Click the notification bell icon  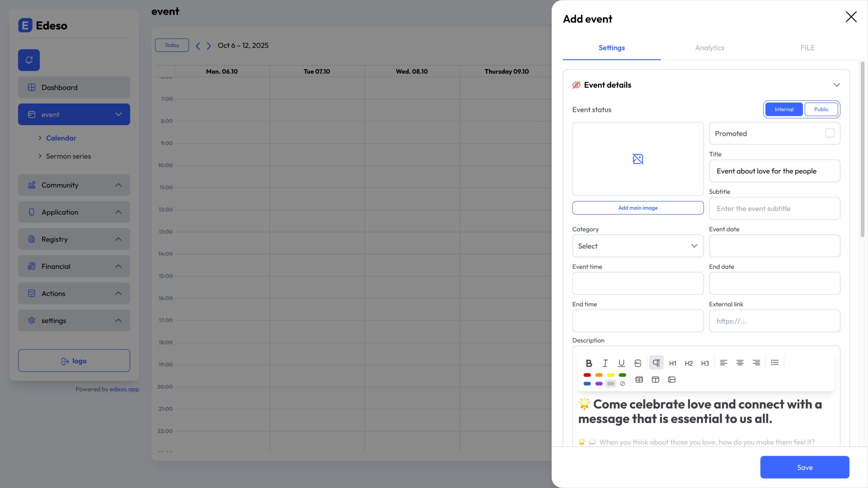tap(29, 60)
